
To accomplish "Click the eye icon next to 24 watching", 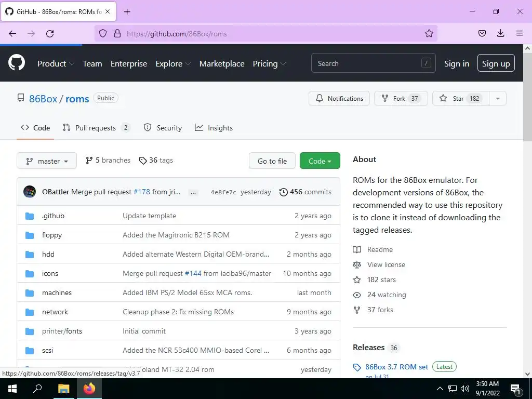I will click(x=357, y=295).
